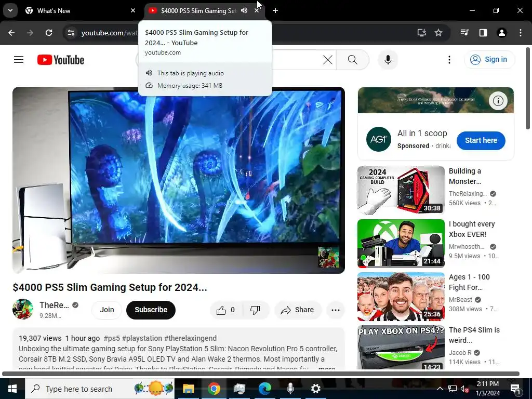Open the Ages 1 - 100 thumbnail
This screenshot has height=399, width=532.
click(x=401, y=297)
